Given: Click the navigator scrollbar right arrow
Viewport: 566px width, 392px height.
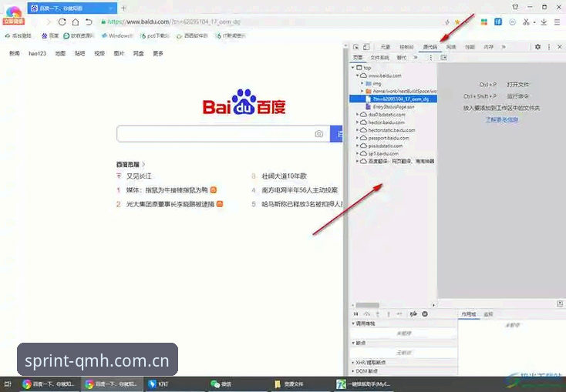Looking at the screenshot, I should click(x=433, y=305).
